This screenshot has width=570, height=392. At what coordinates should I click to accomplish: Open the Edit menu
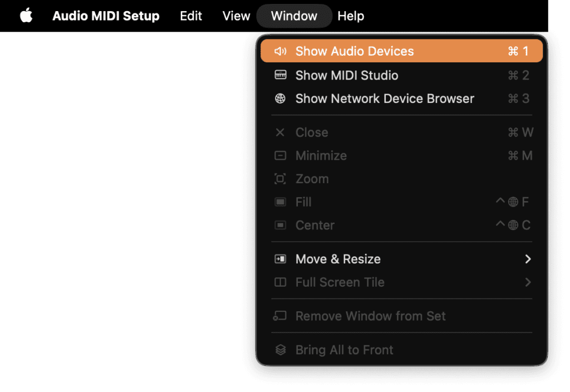tap(191, 16)
